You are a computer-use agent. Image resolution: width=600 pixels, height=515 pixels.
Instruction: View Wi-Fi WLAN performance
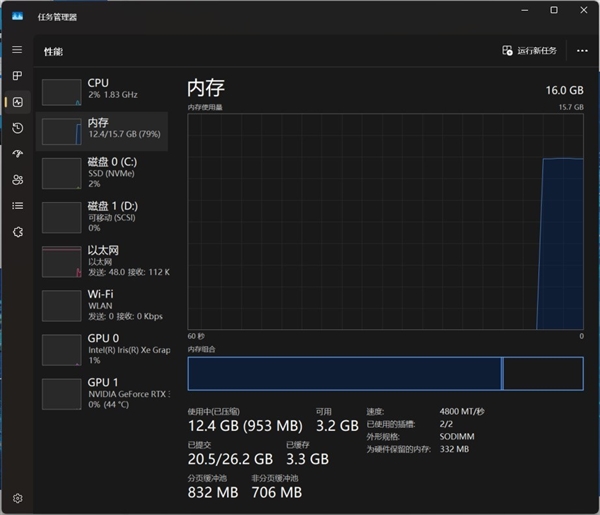102,304
